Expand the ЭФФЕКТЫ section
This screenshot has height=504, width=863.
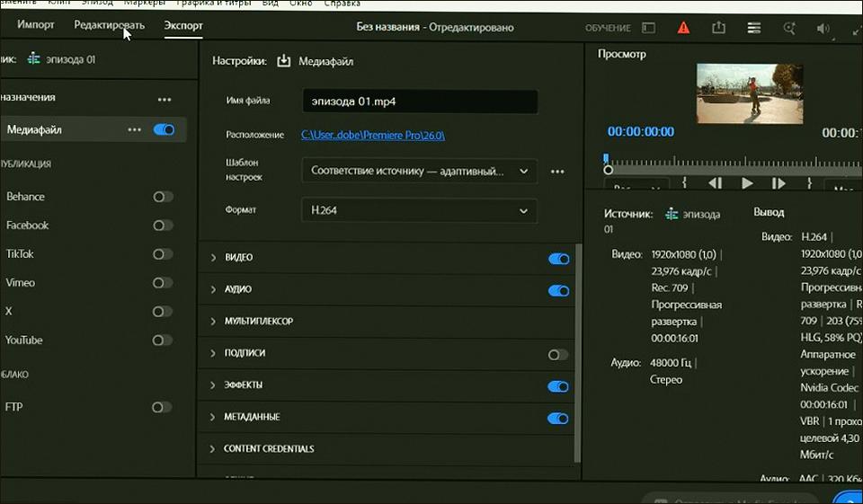[213, 385]
